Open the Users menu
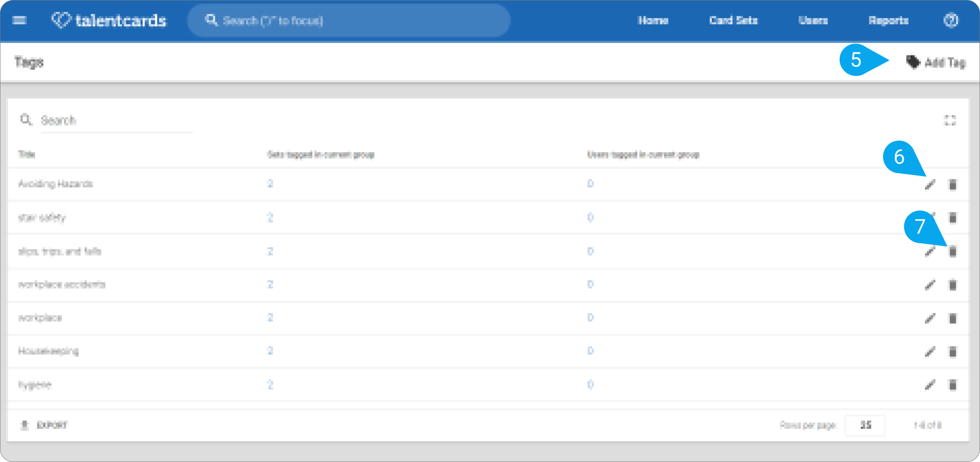980x462 pixels. coord(813,20)
